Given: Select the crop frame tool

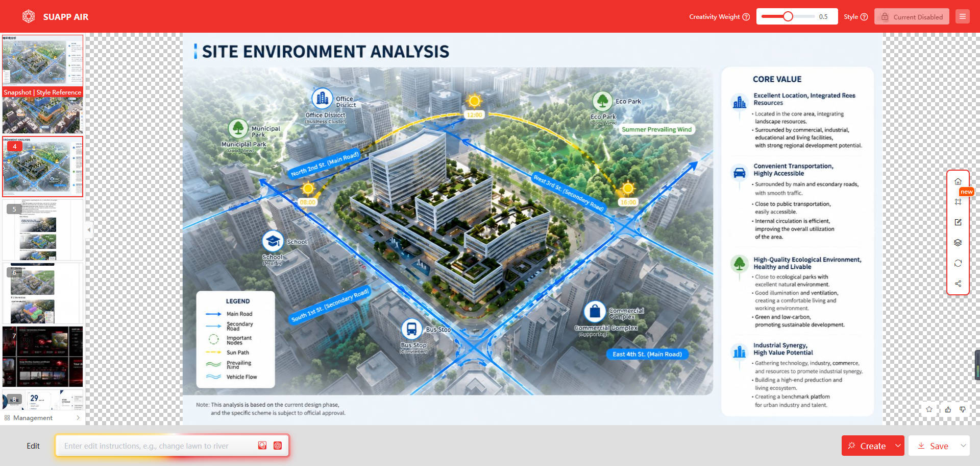Looking at the screenshot, I should 958,202.
